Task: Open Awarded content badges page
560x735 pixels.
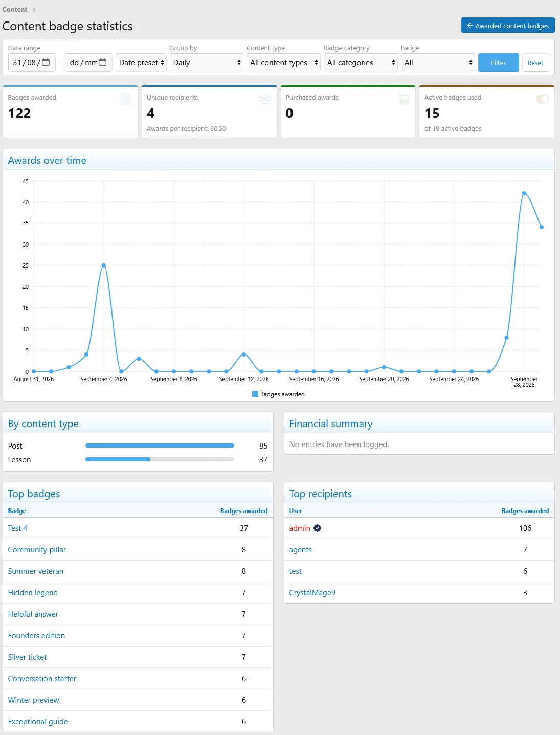Action: click(x=508, y=26)
